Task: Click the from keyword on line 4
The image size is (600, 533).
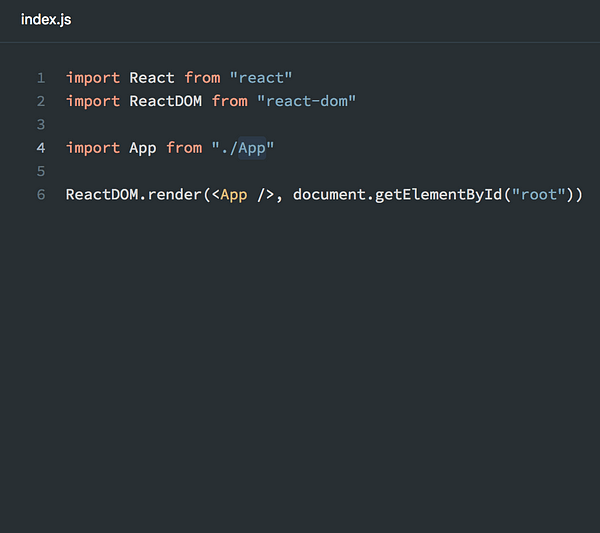Action: (184, 148)
